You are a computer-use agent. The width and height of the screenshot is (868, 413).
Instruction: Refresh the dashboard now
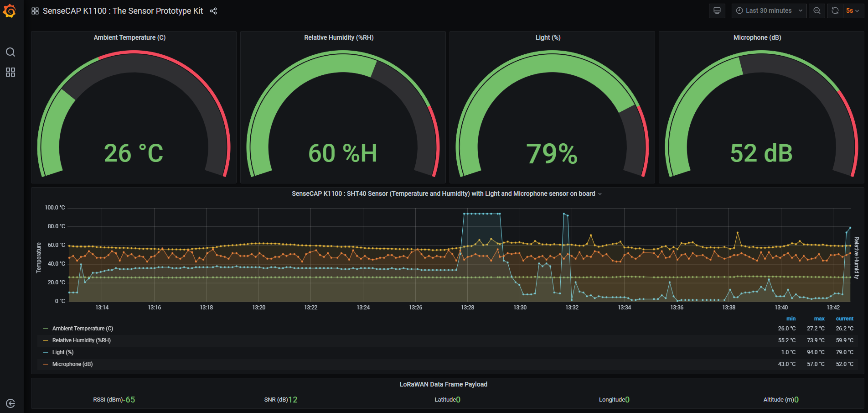tap(835, 10)
